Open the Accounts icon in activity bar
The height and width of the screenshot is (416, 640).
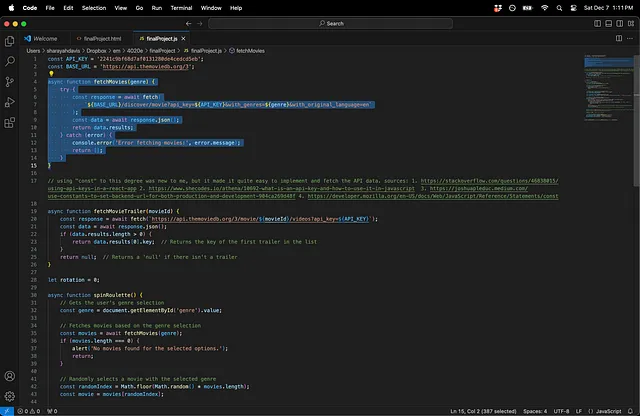tap(9, 376)
